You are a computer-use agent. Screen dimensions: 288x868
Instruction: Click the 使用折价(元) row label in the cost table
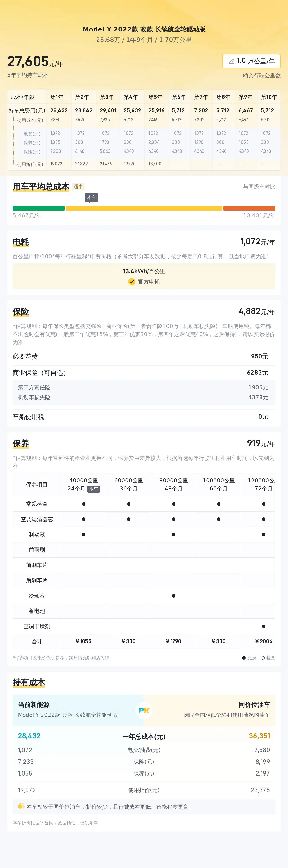coord(30,164)
